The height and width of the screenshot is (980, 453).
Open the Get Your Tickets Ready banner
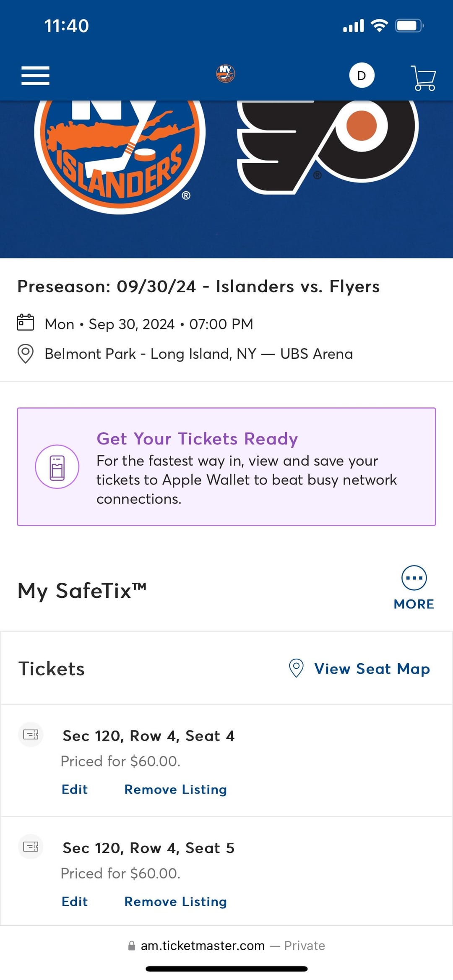(226, 467)
